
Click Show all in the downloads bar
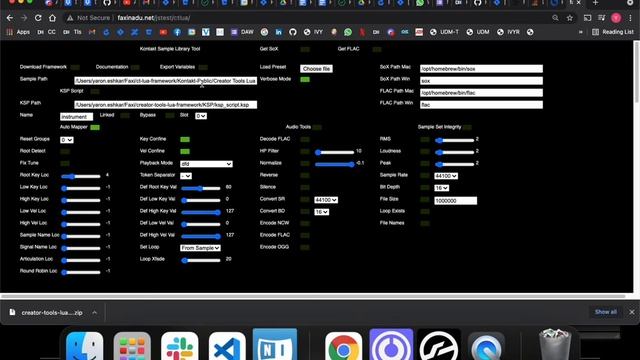coord(606,312)
